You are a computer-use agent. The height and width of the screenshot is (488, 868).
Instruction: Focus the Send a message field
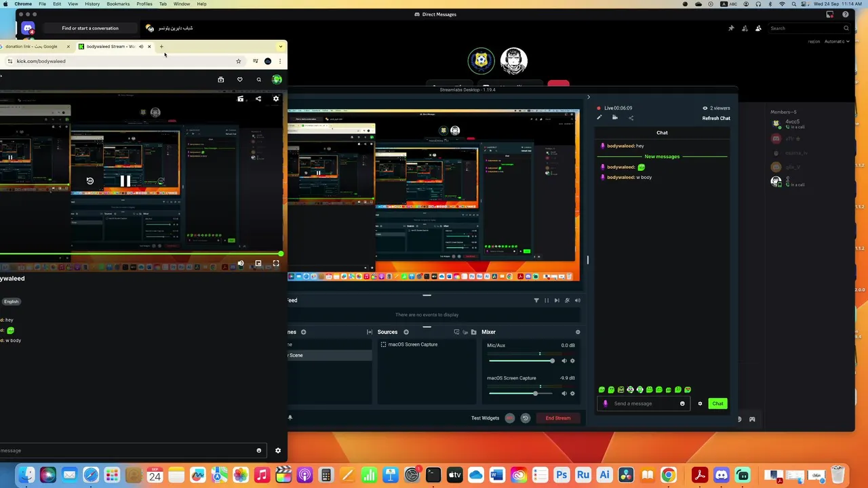(644, 403)
